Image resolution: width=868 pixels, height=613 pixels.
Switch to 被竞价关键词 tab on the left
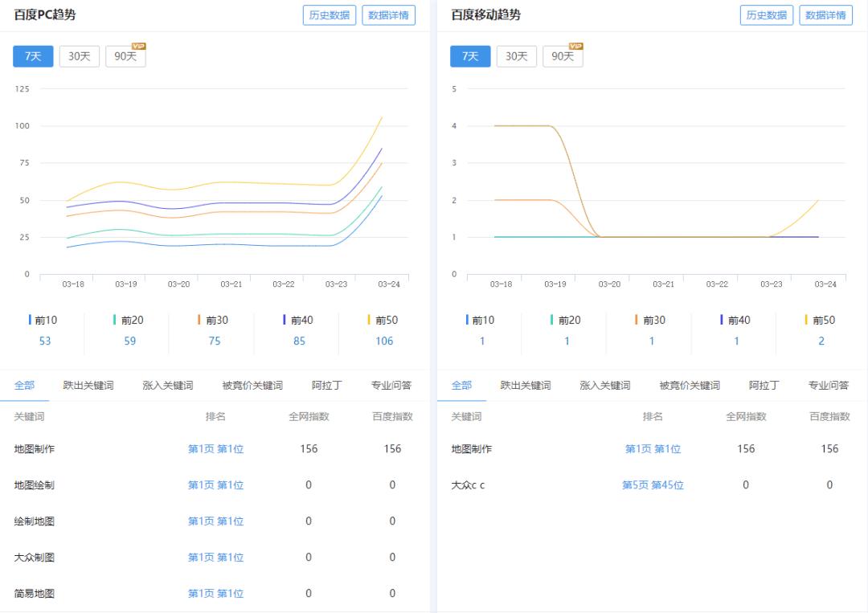coord(251,385)
